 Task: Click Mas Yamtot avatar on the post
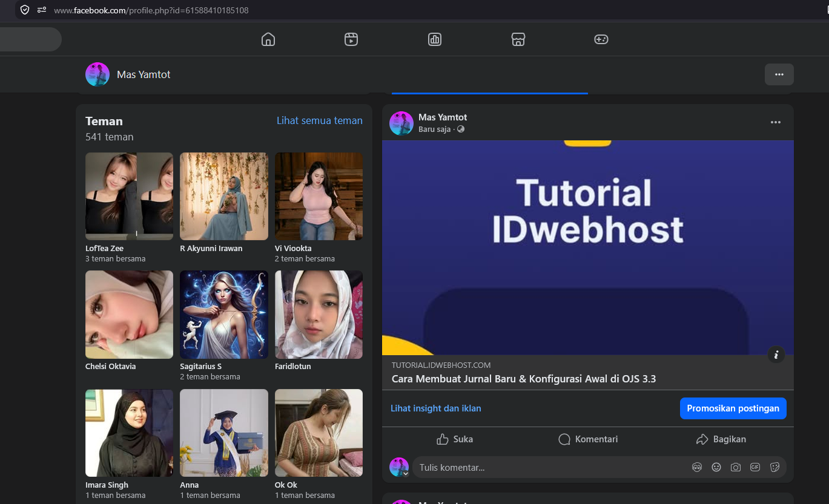point(401,123)
